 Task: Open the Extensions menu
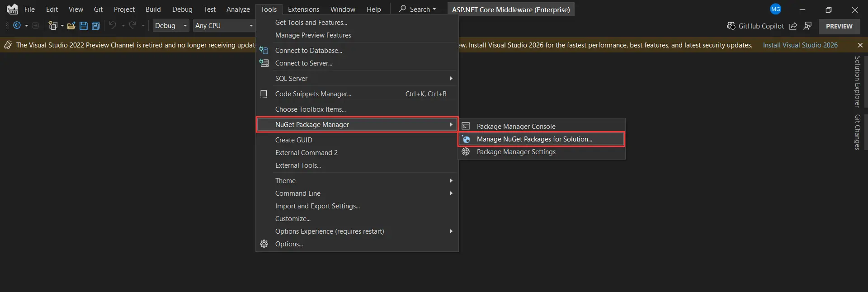click(303, 9)
